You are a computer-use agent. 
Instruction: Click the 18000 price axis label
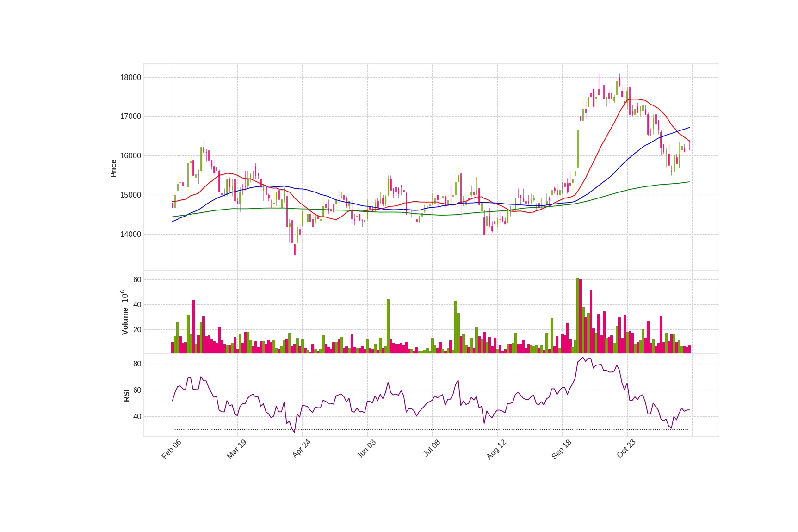point(130,77)
